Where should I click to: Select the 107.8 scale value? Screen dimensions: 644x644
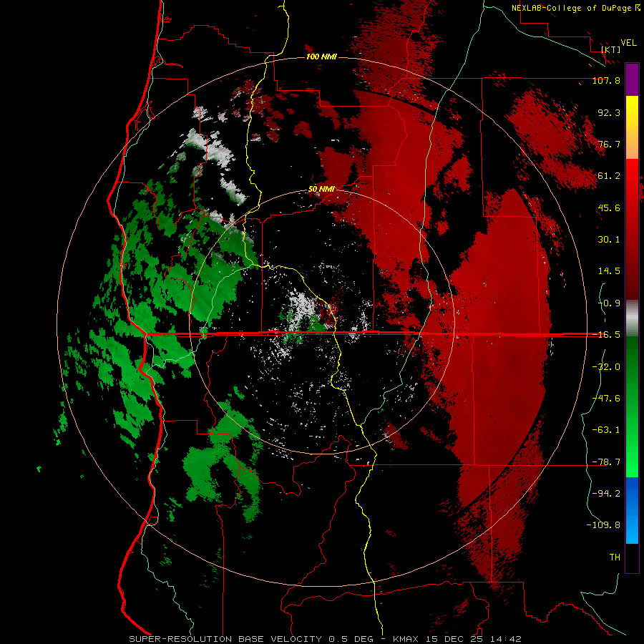tap(606, 80)
